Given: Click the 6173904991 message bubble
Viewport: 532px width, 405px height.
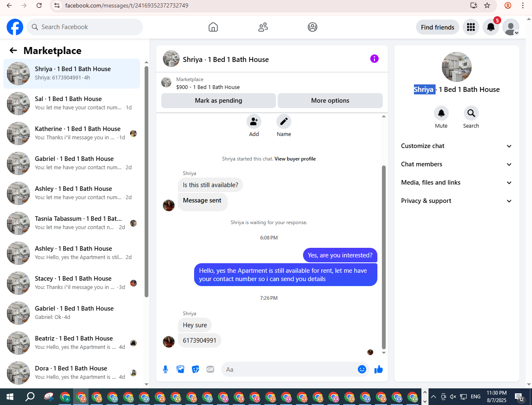Looking at the screenshot, I should (199, 341).
